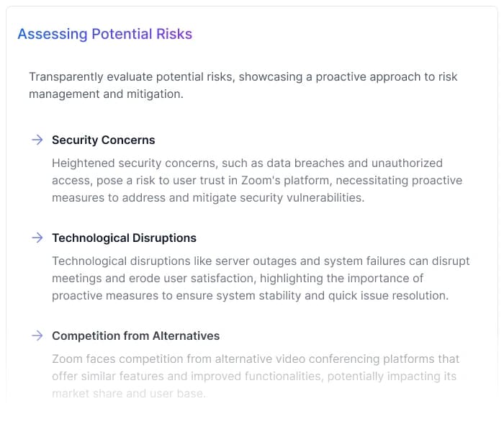The height and width of the screenshot is (432, 504).
Task: Click the "Security Concerns" heading
Action: (x=103, y=140)
